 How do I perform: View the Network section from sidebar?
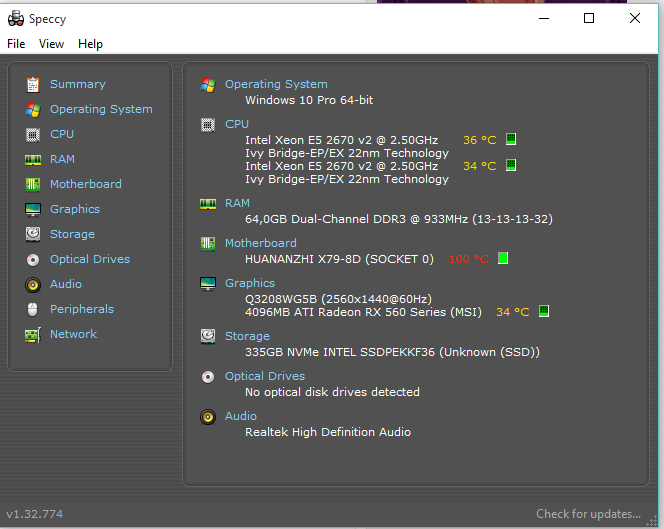click(x=73, y=334)
